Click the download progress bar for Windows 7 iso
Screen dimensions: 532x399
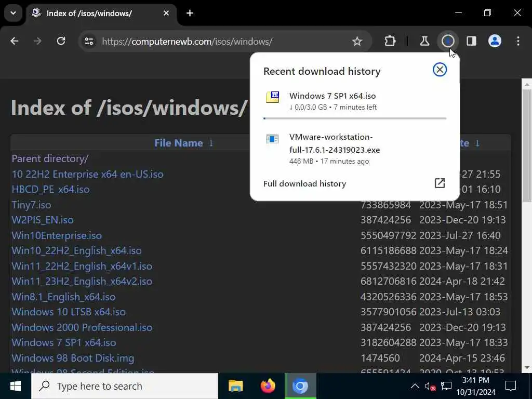[355, 118]
